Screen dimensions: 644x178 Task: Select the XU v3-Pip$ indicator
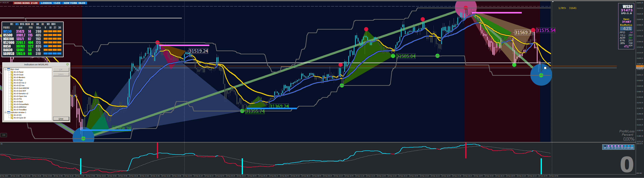tap(16, 80)
